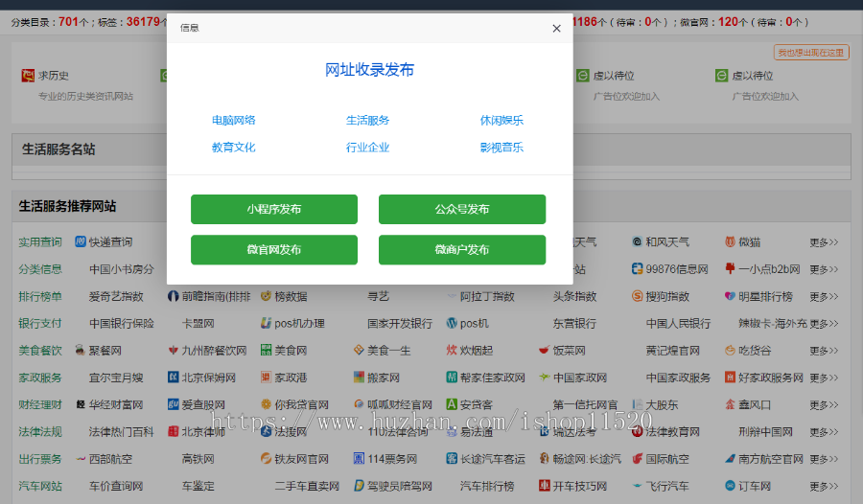Open the 中国人民银行 link
The width and height of the screenshot is (863, 504).
678,323
